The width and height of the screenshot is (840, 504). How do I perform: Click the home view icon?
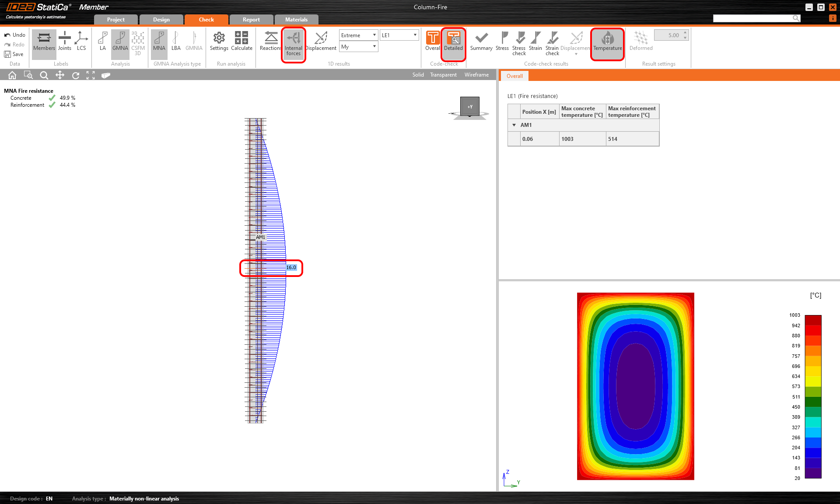(x=12, y=75)
